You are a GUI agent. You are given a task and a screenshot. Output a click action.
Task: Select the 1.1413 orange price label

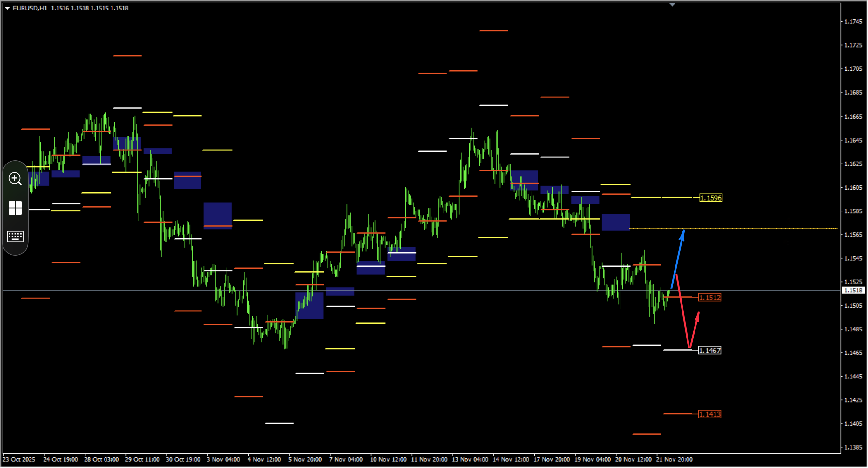(x=710, y=414)
